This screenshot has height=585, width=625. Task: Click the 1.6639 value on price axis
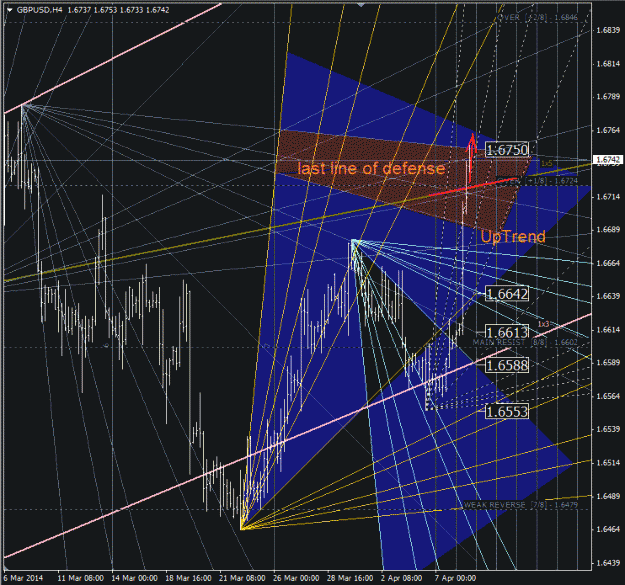coord(608,296)
